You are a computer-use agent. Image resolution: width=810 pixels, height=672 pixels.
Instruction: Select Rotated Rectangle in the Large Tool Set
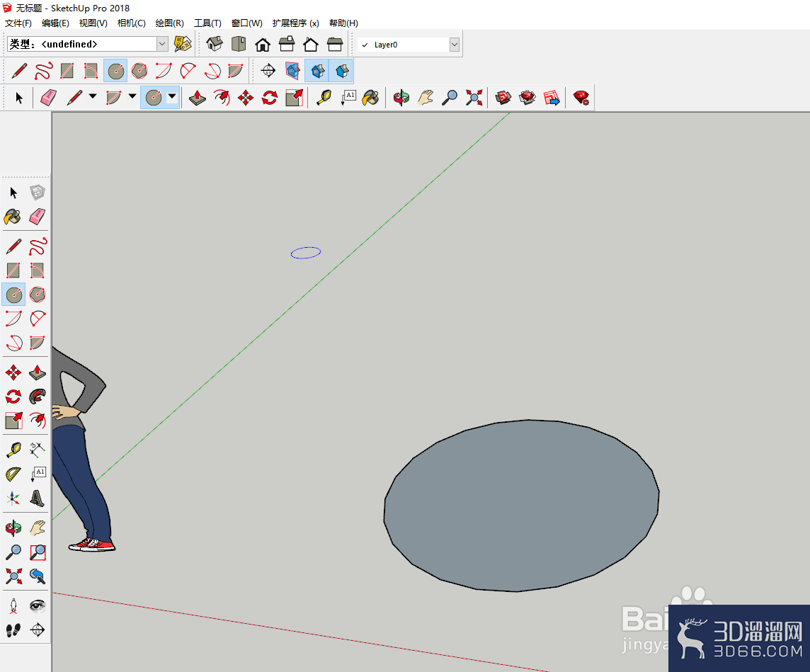click(38, 270)
